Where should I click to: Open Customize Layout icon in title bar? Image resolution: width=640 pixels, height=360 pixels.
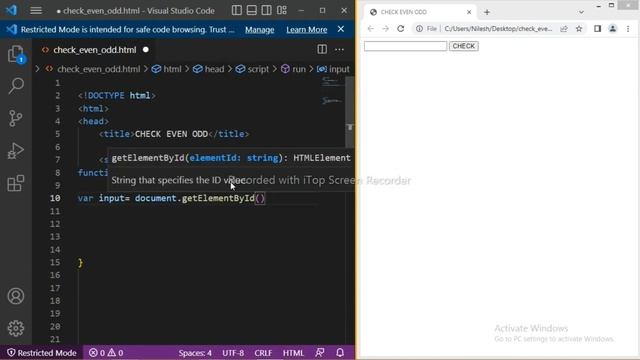point(282,11)
